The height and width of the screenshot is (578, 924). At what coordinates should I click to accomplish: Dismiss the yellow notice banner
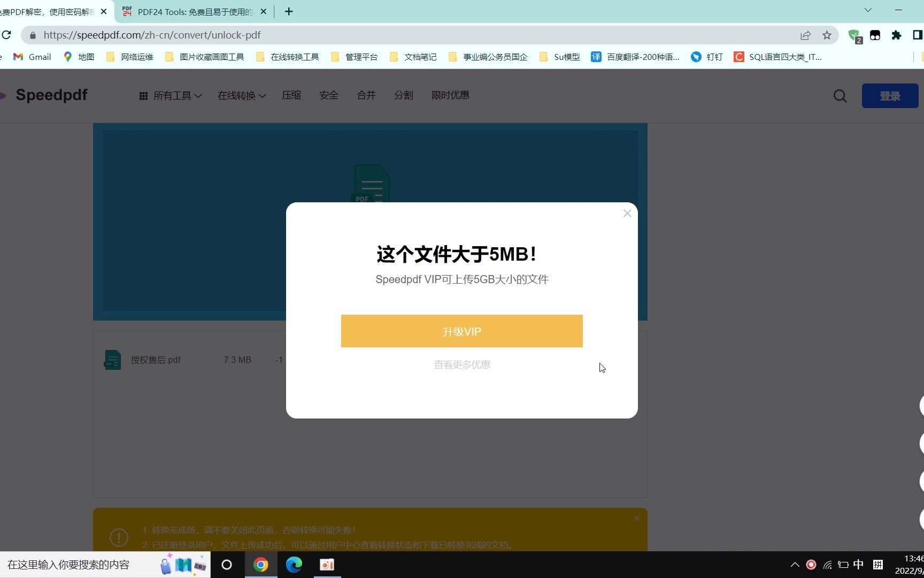click(x=637, y=519)
